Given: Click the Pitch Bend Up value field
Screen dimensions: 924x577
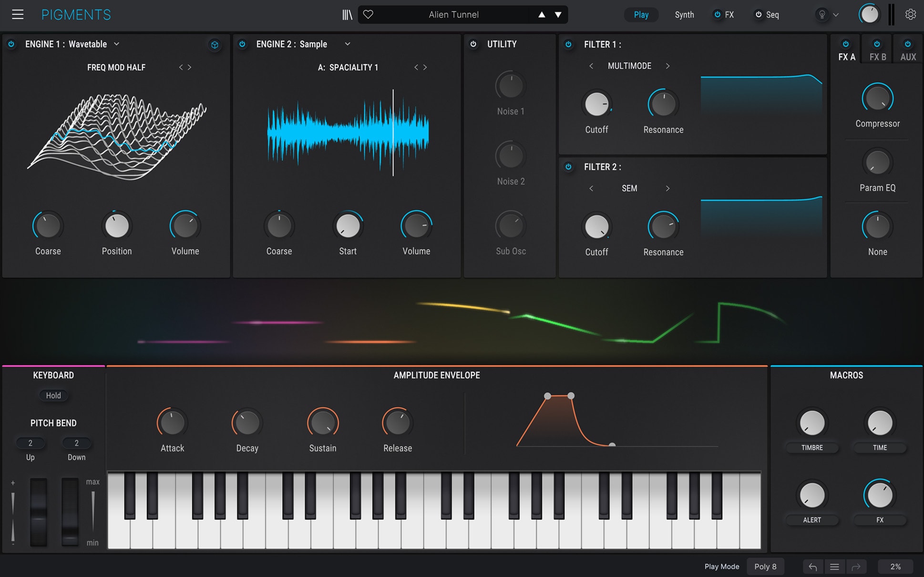Looking at the screenshot, I should (30, 443).
